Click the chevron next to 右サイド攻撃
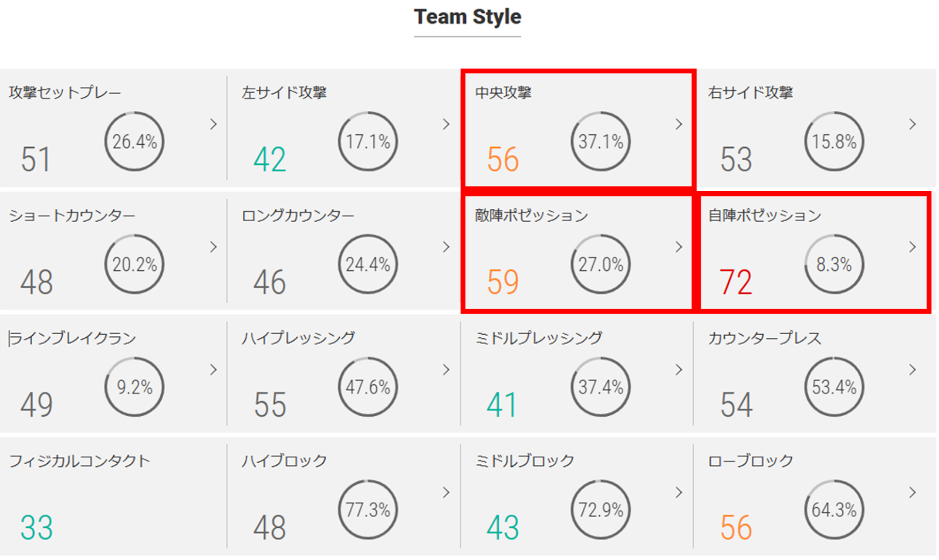Screen dimensions: 939x560 click(x=913, y=124)
